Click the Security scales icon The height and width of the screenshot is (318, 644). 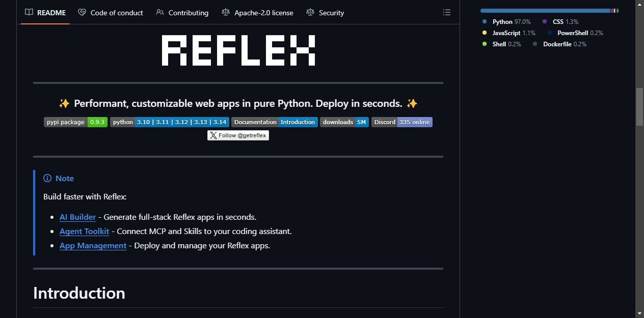click(310, 13)
